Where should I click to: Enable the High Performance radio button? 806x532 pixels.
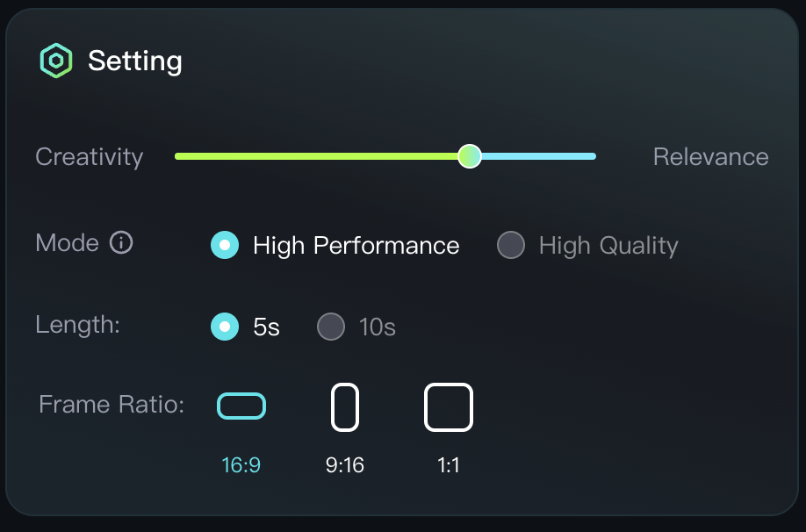pos(225,246)
